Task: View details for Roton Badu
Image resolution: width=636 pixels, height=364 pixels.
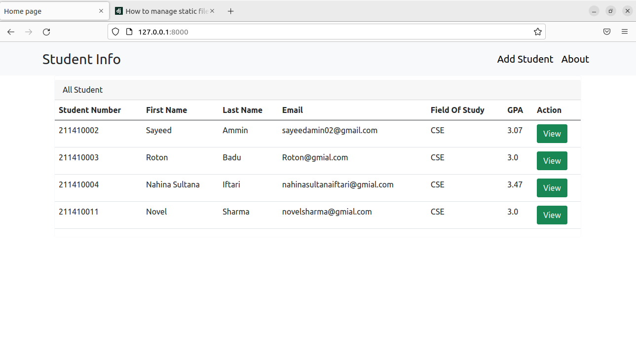Action: [x=552, y=160]
